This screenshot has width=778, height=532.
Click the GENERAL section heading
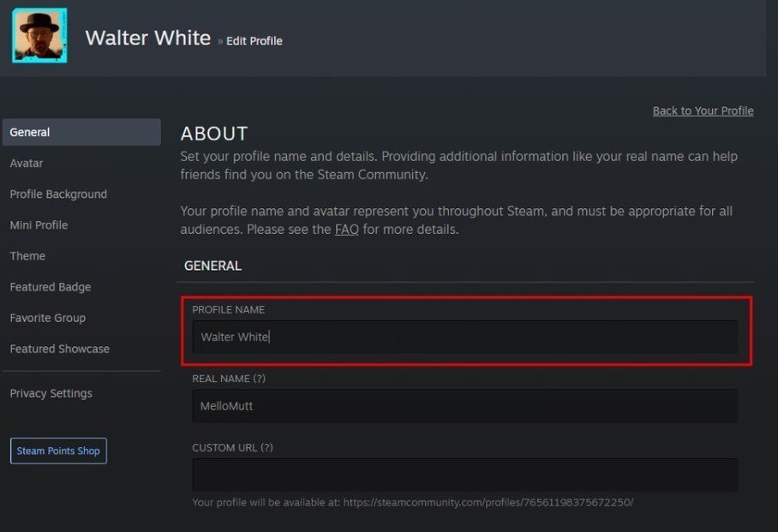tap(212, 266)
